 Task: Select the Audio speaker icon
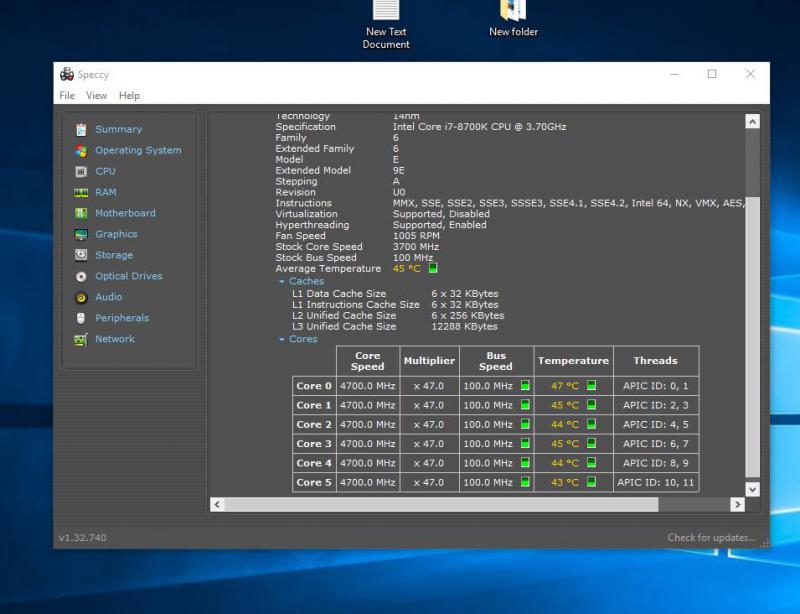(x=81, y=298)
